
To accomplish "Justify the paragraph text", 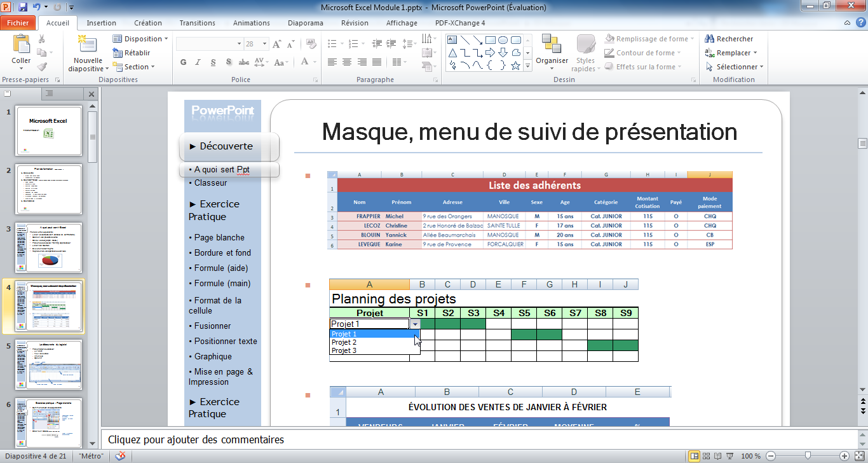I will pos(377,62).
